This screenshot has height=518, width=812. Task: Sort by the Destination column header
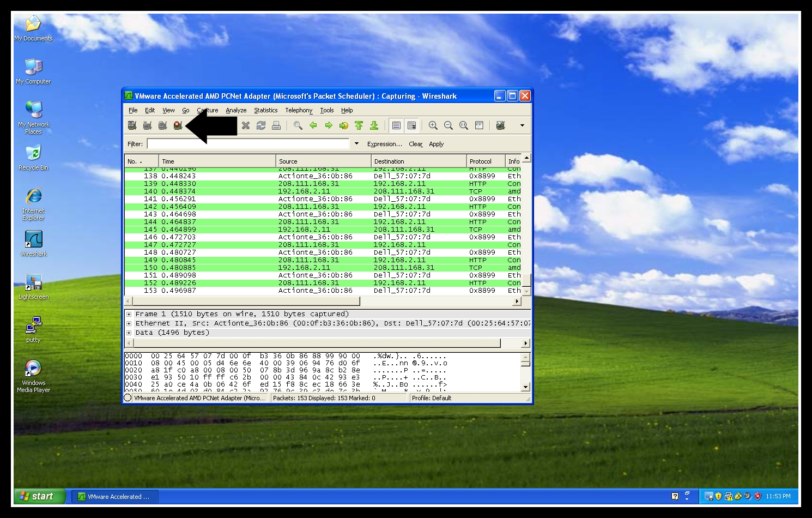[x=419, y=161]
